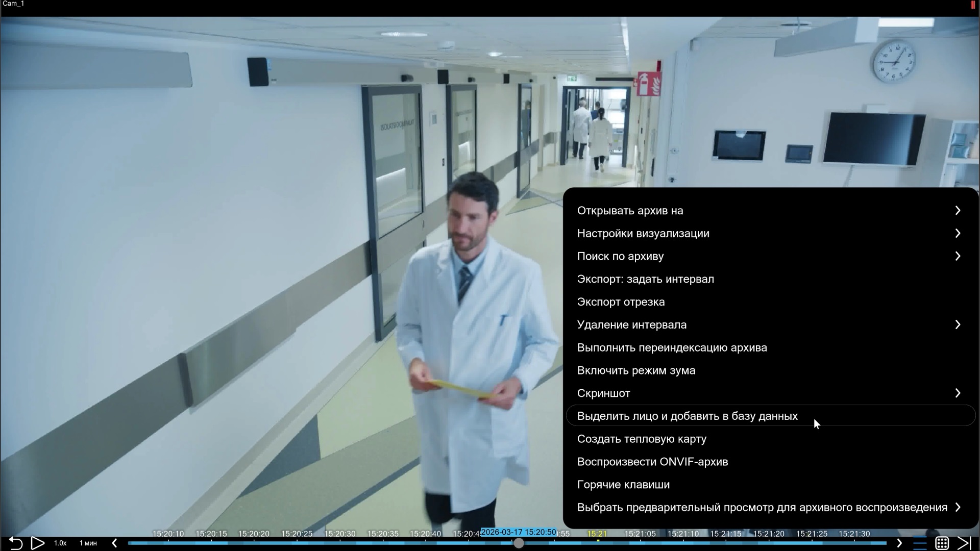Screen dimensions: 980x551
Task: Change the 1 мин timeline scale
Action: [x=88, y=543]
